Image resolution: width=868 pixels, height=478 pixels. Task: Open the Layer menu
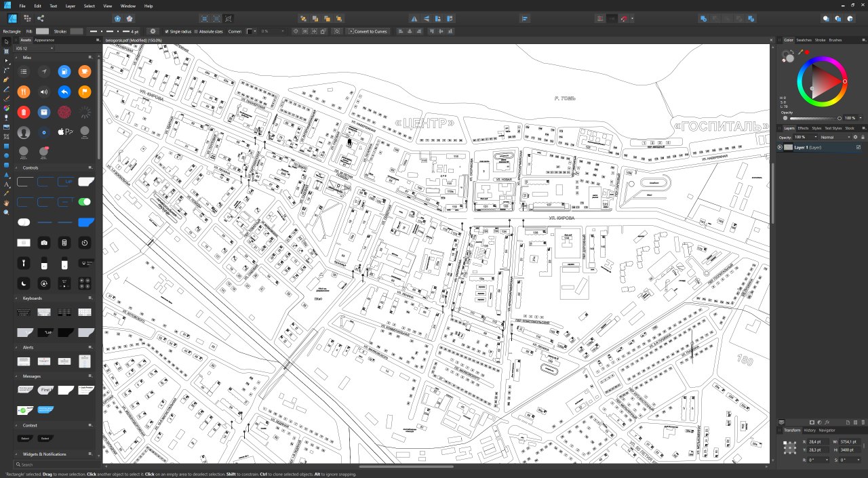(71, 5)
